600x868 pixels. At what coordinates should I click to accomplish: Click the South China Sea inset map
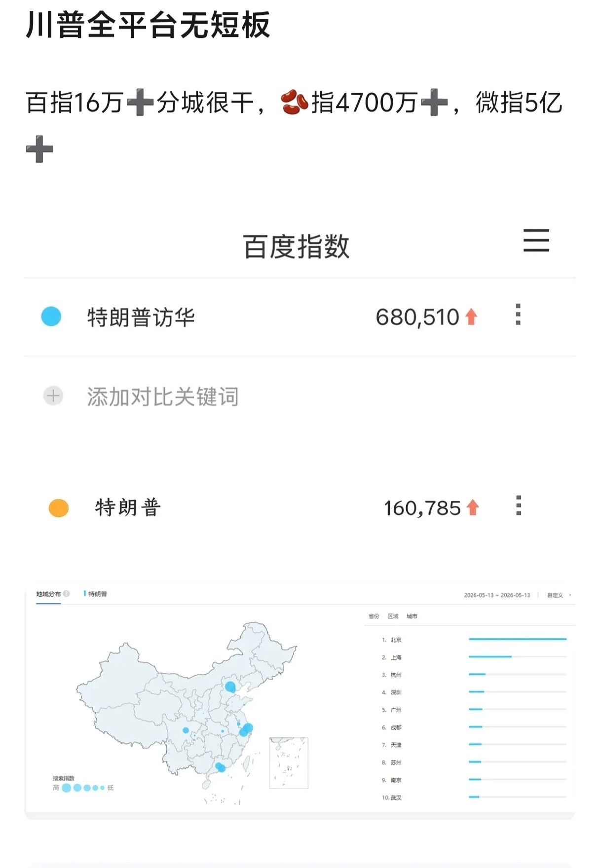coord(289,762)
